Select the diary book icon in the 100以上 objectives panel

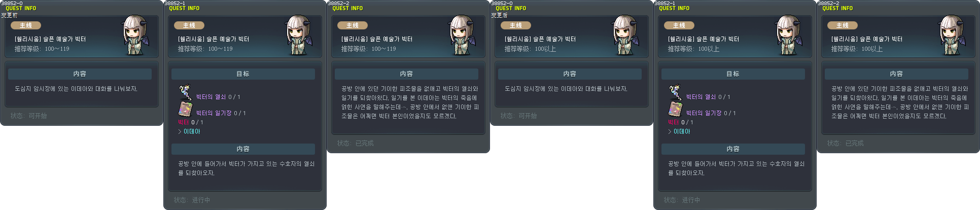pyautogui.click(x=675, y=109)
